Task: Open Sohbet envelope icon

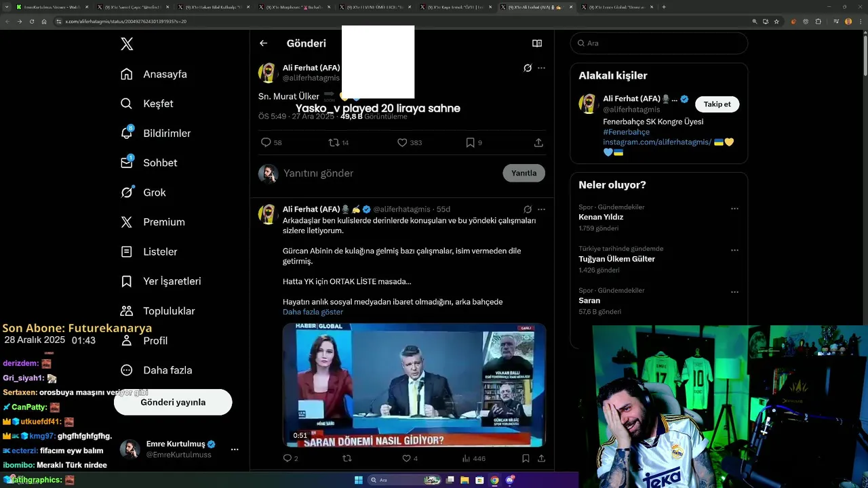Action: click(127, 163)
